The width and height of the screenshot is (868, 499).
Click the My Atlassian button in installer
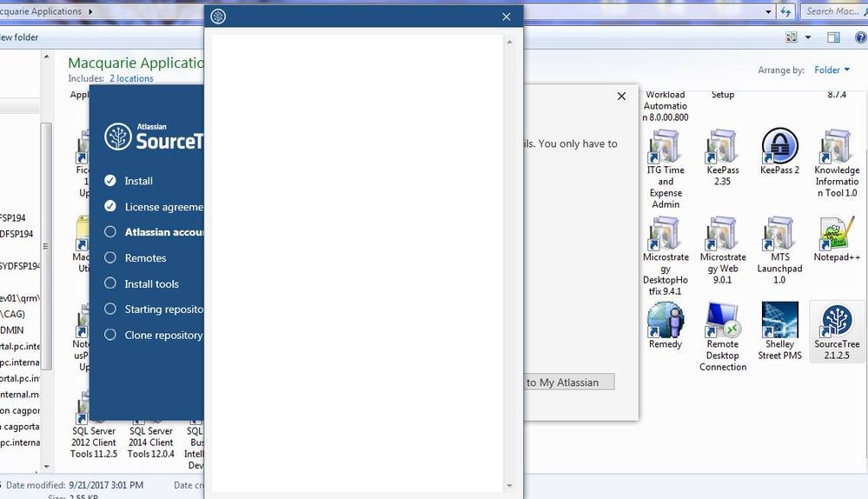(x=569, y=383)
